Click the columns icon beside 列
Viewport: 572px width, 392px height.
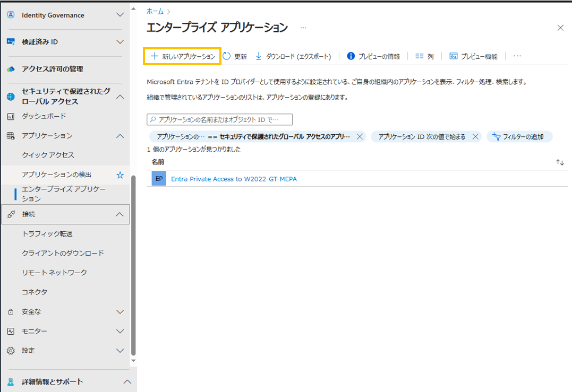click(420, 56)
